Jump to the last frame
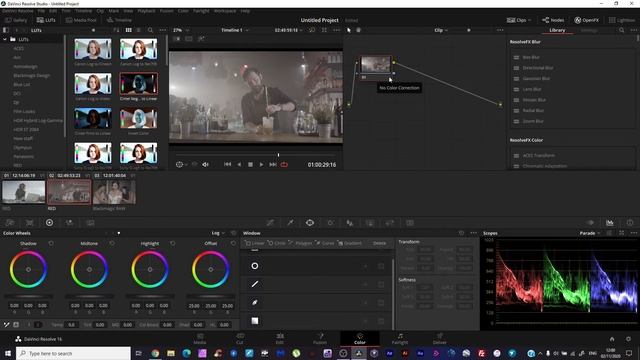640x360 pixels. click(273, 164)
